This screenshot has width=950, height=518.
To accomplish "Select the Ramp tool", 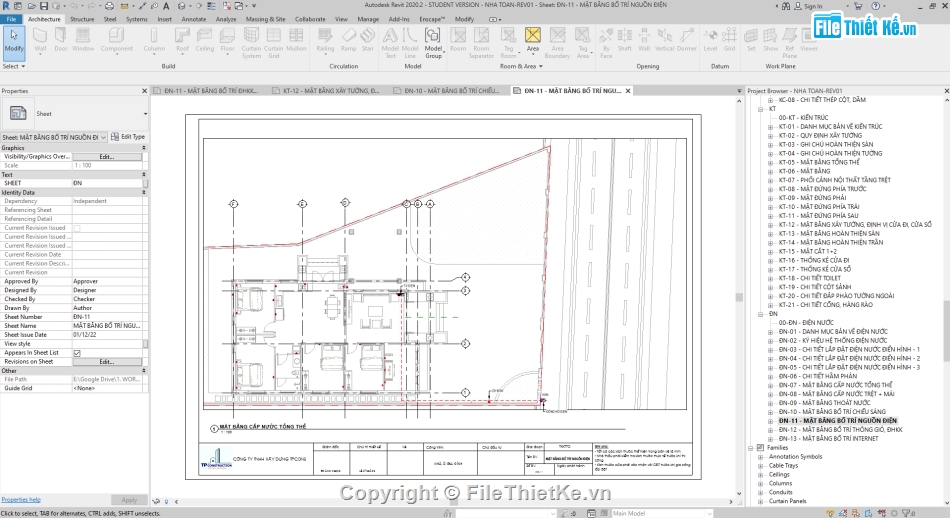I will (x=348, y=41).
